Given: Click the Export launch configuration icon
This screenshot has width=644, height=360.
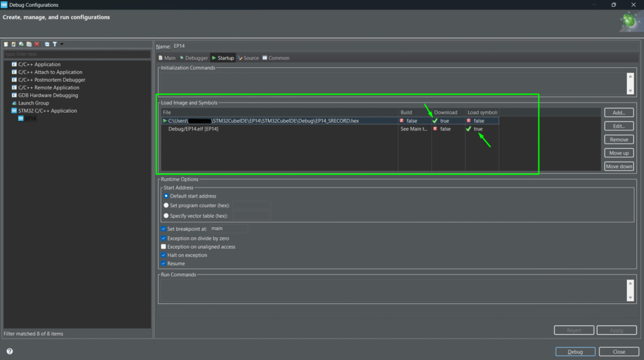Looking at the screenshot, I should [21, 44].
